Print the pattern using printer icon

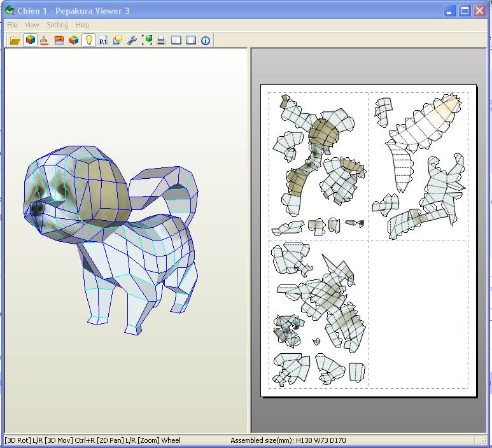click(x=162, y=40)
